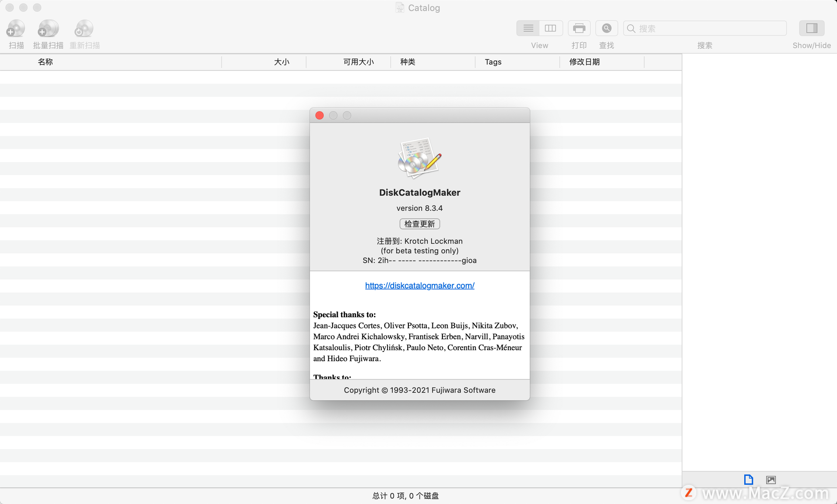
Task: Click the 注册到: Krotch Lockman text
Action: click(x=419, y=241)
